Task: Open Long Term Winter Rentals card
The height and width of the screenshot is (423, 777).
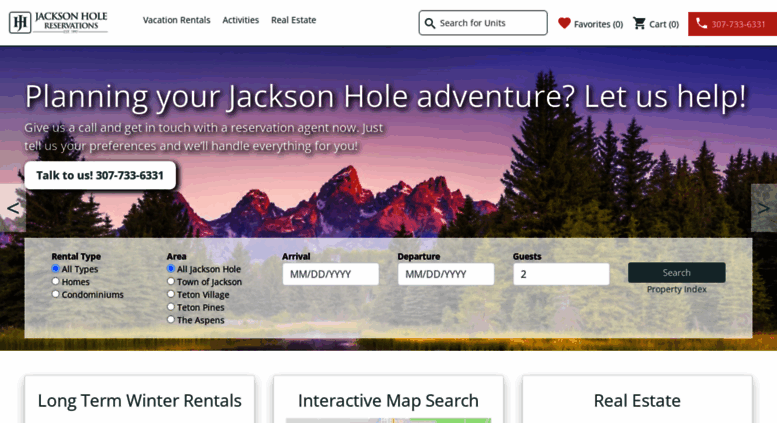Action: (x=140, y=400)
